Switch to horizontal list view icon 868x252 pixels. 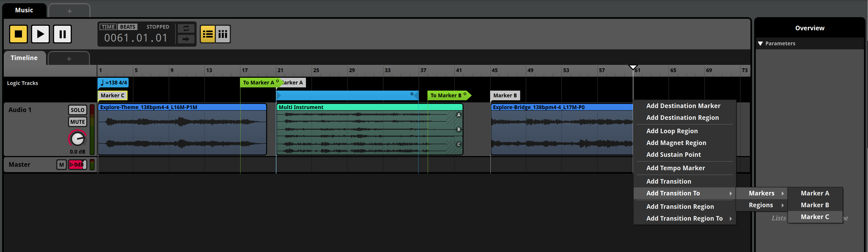point(208,34)
